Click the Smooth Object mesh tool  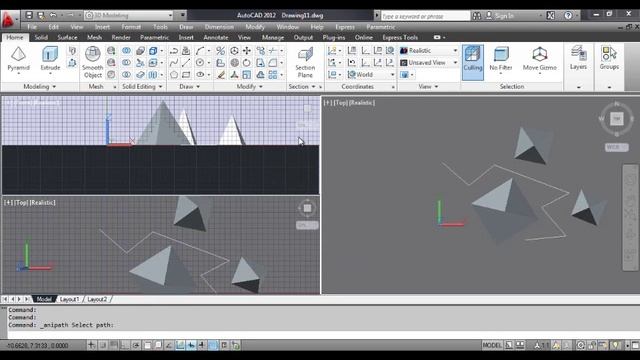93,62
